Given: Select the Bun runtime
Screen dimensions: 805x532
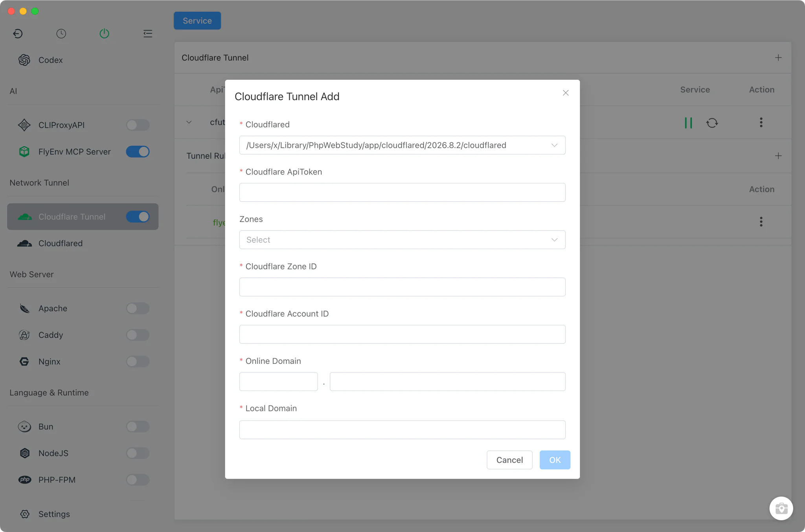Looking at the screenshot, I should point(46,426).
